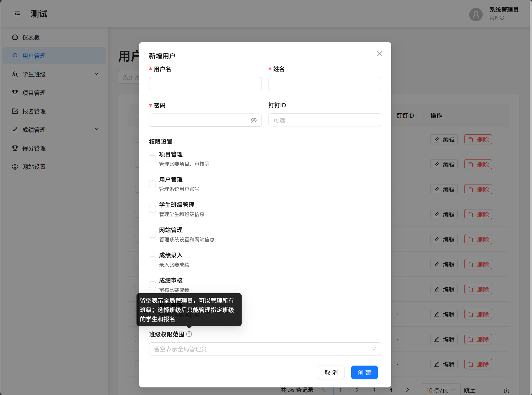Select 用户管理 in the sidebar menu
The image size is (532, 395).
tap(34, 56)
